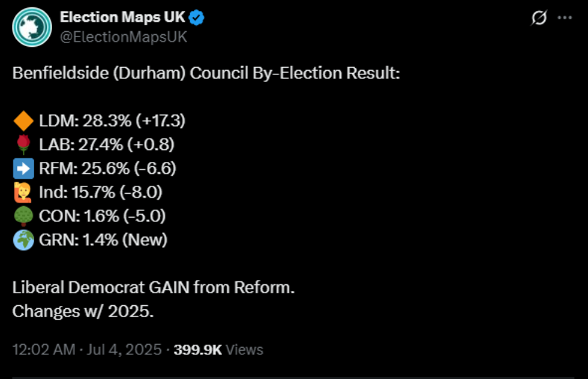Click the LDM vote share line
588x379 pixels.
click(111, 120)
